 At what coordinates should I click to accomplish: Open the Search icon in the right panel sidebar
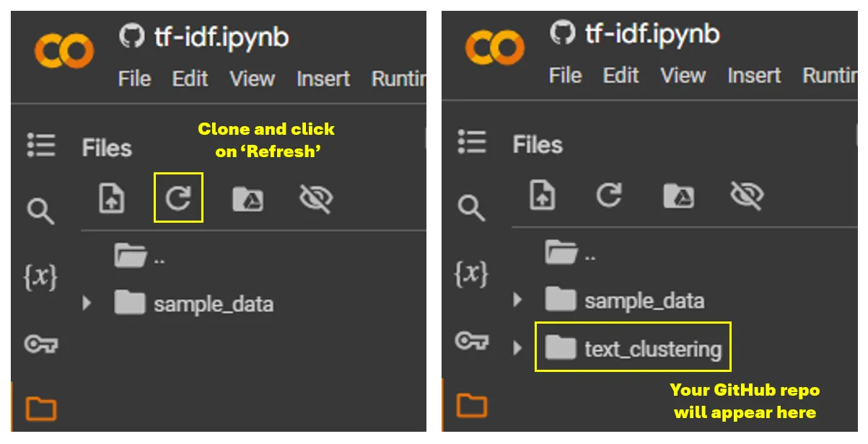471,208
